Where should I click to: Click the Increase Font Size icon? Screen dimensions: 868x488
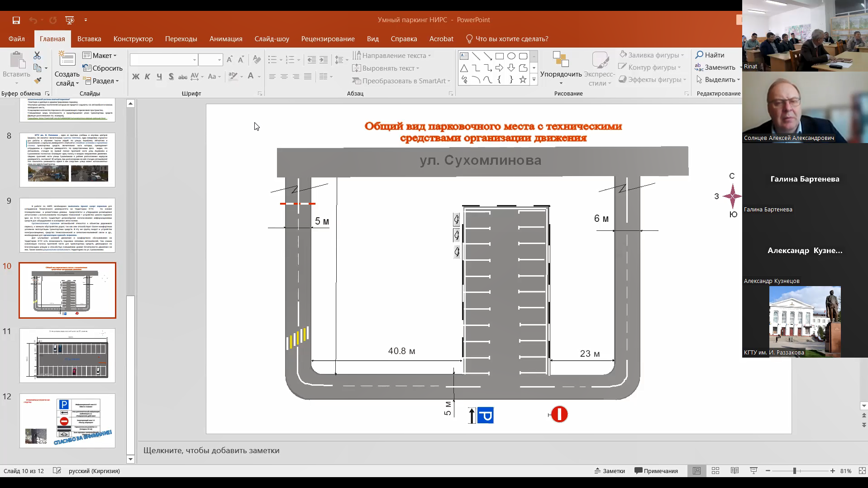[229, 60]
